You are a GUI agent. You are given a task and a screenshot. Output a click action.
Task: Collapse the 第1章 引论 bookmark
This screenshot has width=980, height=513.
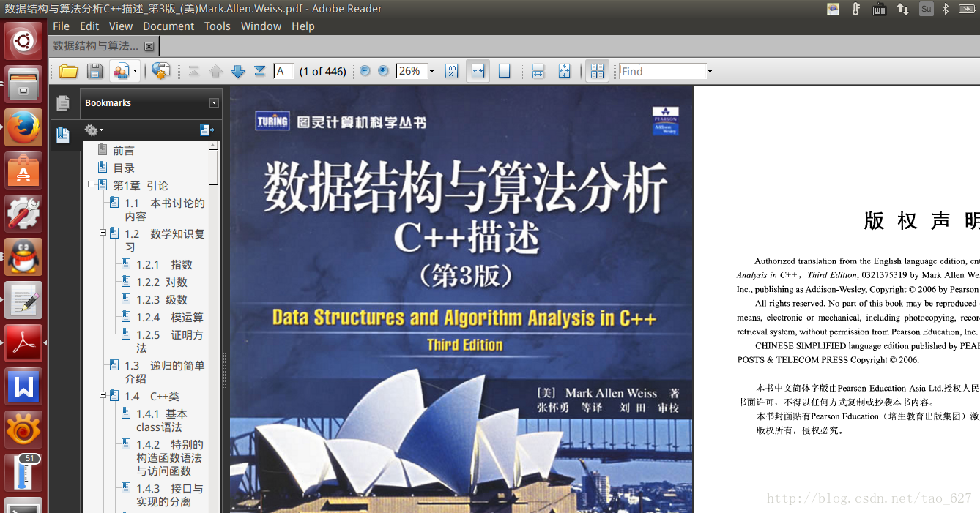pyautogui.click(x=91, y=184)
